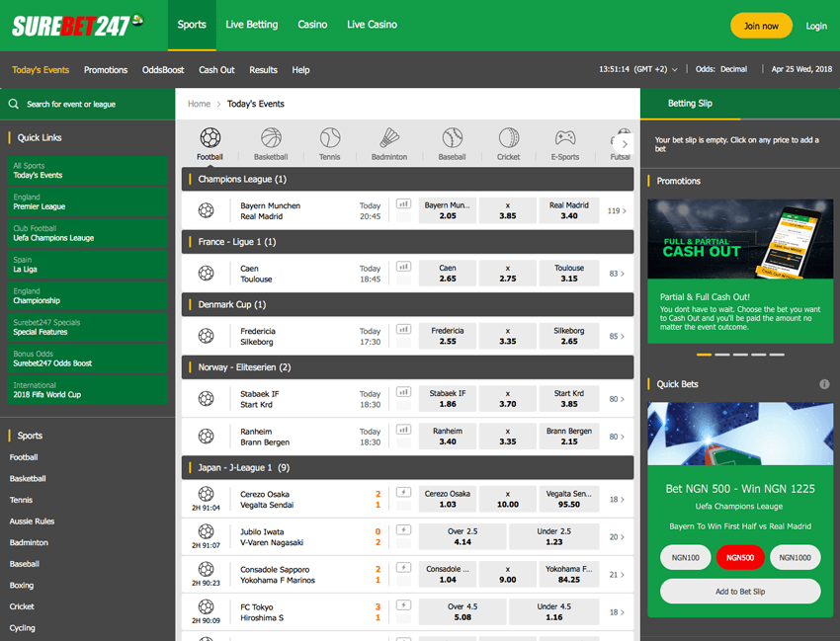Click live icon for FC Tokyo match
This screenshot has width=840, height=641.
(x=403, y=604)
